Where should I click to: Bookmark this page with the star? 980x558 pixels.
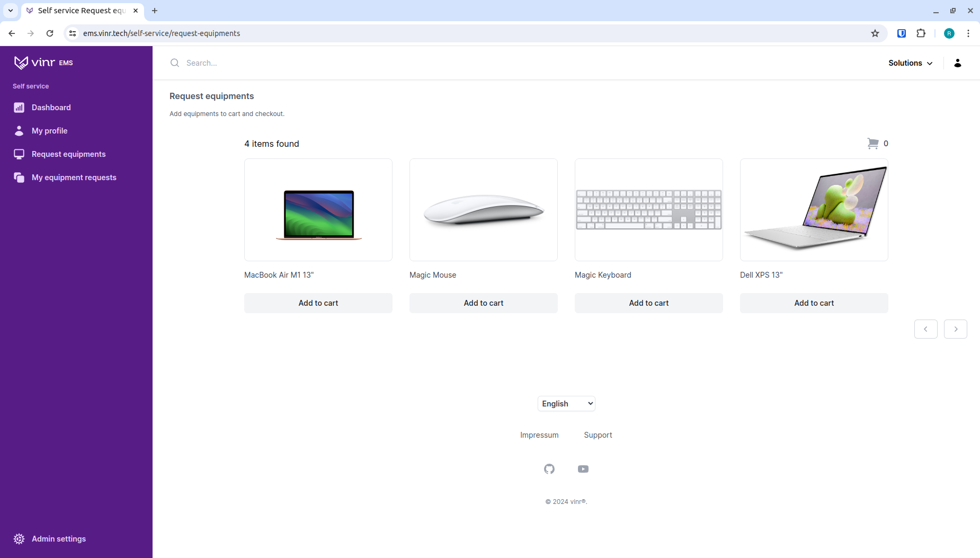875,33
